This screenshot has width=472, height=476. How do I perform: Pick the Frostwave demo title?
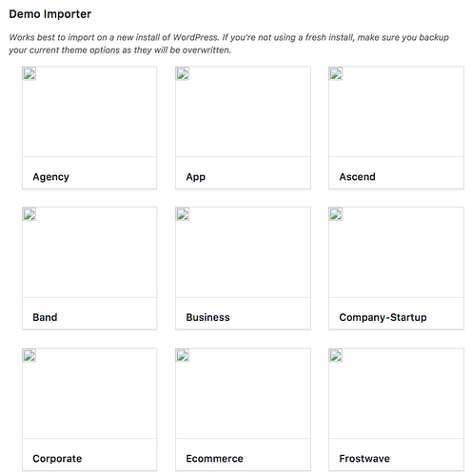pyautogui.click(x=364, y=459)
